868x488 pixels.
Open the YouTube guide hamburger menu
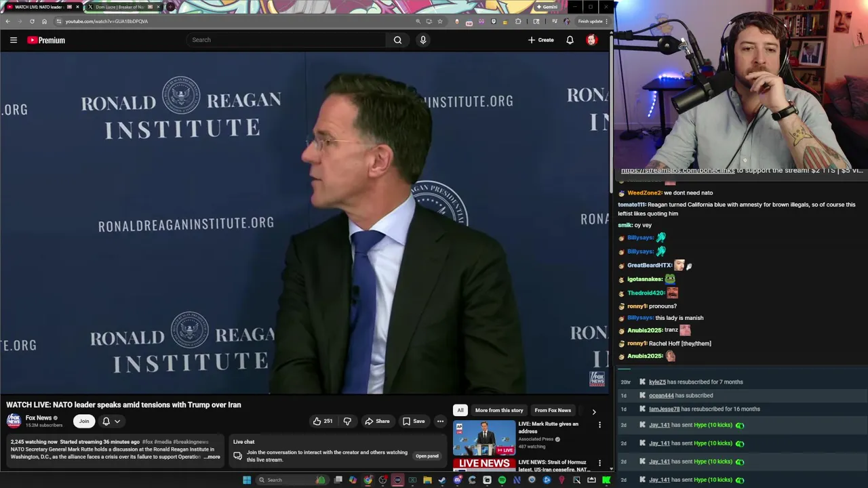[x=14, y=40]
